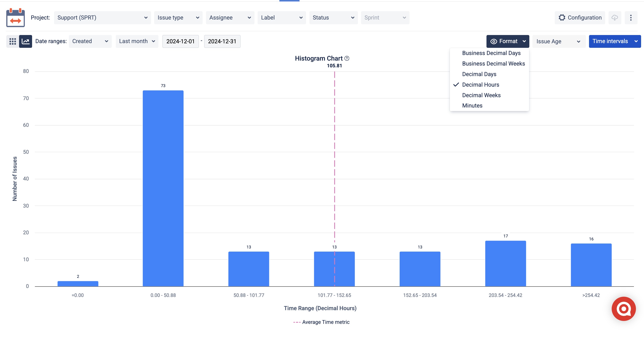Toggle the Format eye dropdown

point(508,41)
